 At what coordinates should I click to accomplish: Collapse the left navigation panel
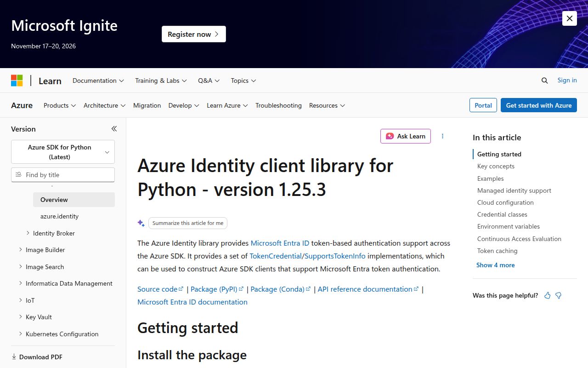[114, 129]
